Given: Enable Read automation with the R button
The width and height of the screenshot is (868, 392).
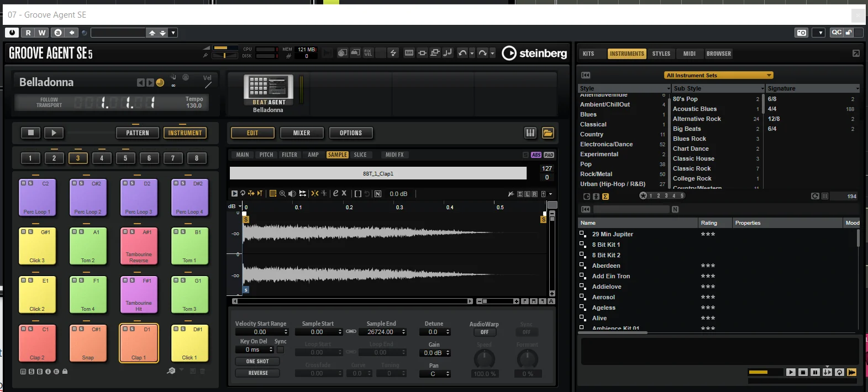Looking at the screenshot, I should 28,33.
